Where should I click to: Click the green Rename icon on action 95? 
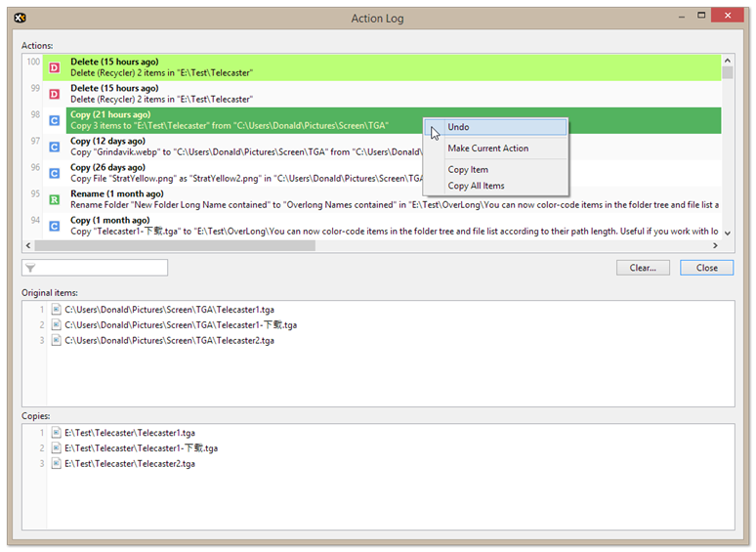pyautogui.click(x=54, y=199)
